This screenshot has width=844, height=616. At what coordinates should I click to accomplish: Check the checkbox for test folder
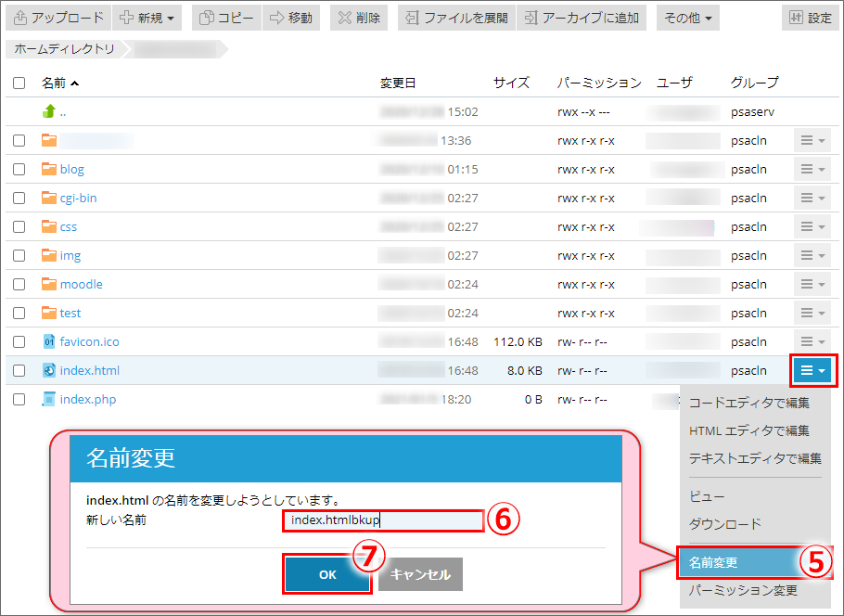coord(19,313)
